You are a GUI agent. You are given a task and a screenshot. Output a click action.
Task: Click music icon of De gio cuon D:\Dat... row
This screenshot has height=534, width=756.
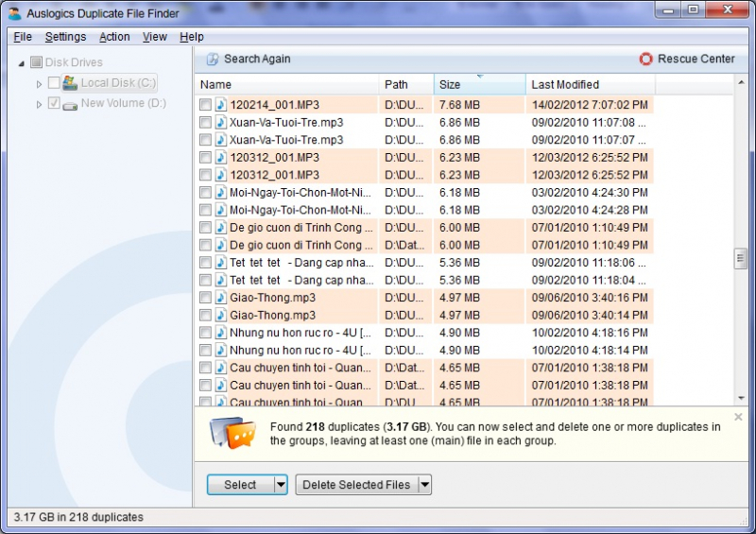pyautogui.click(x=221, y=245)
